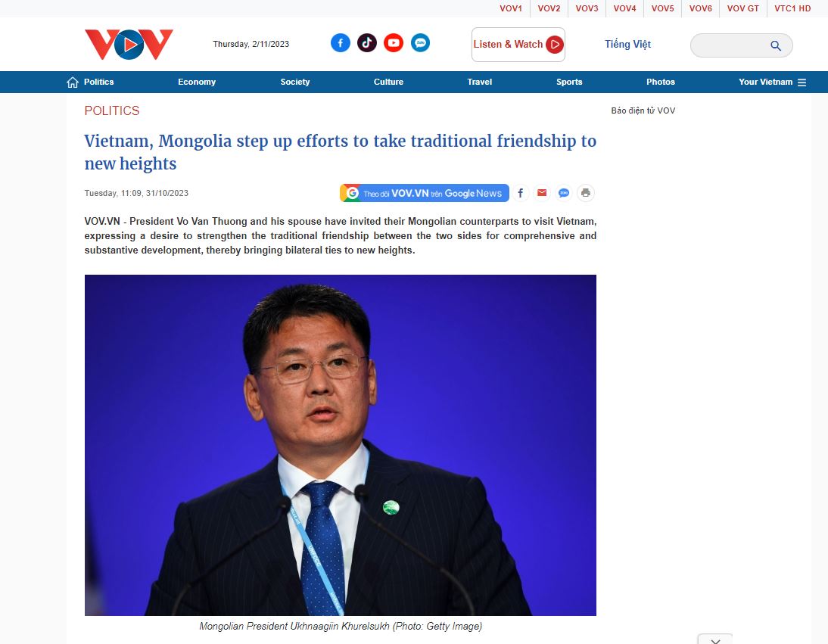Open VOV Zalo icon in header
Screen dimensions: 828x644
point(420,43)
